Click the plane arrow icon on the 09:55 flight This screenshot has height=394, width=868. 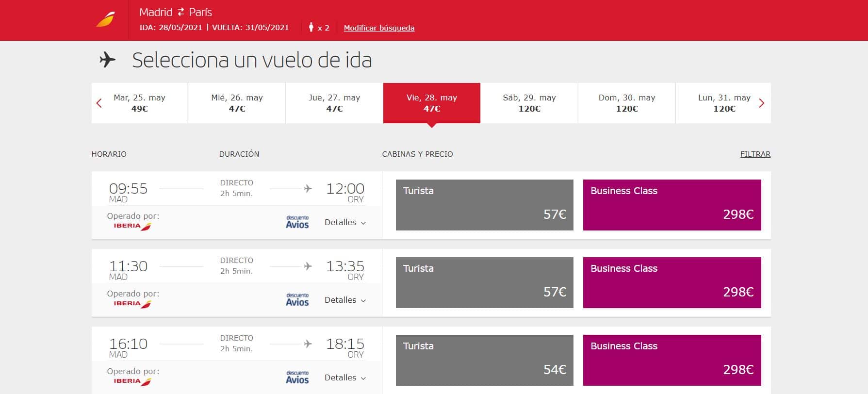pos(308,188)
